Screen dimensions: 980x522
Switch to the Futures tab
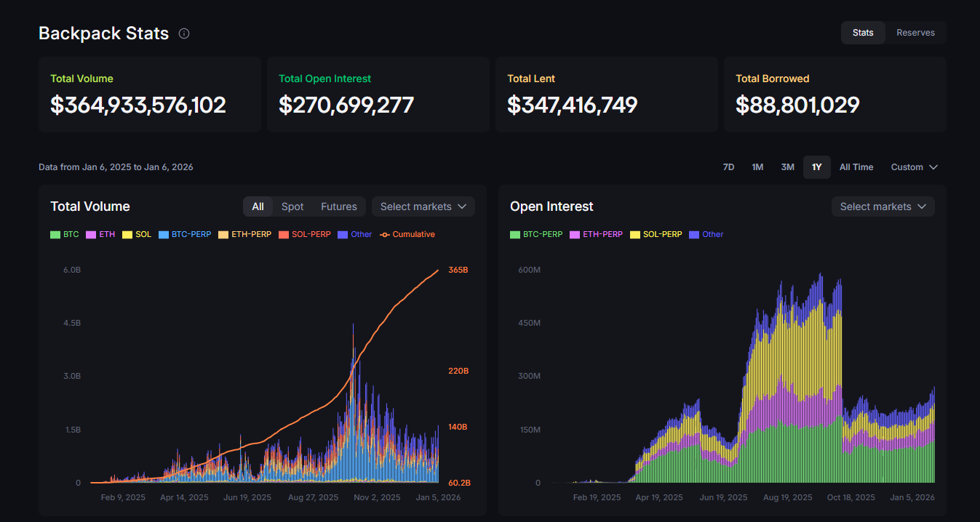338,206
